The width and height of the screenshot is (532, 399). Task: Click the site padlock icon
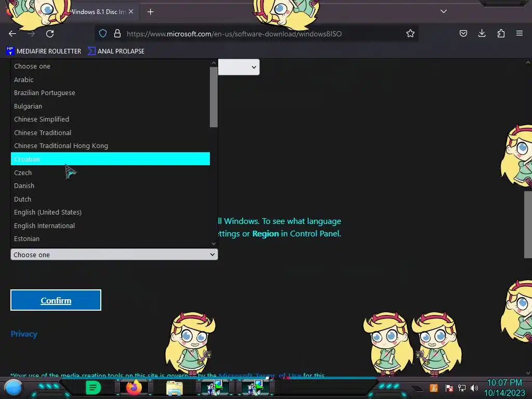117,33
